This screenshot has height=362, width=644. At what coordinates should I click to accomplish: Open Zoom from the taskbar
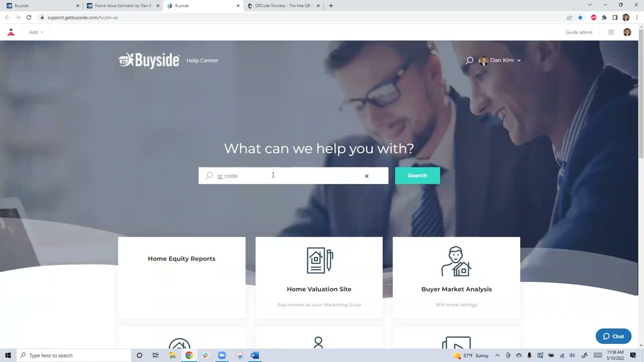coord(222,355)
